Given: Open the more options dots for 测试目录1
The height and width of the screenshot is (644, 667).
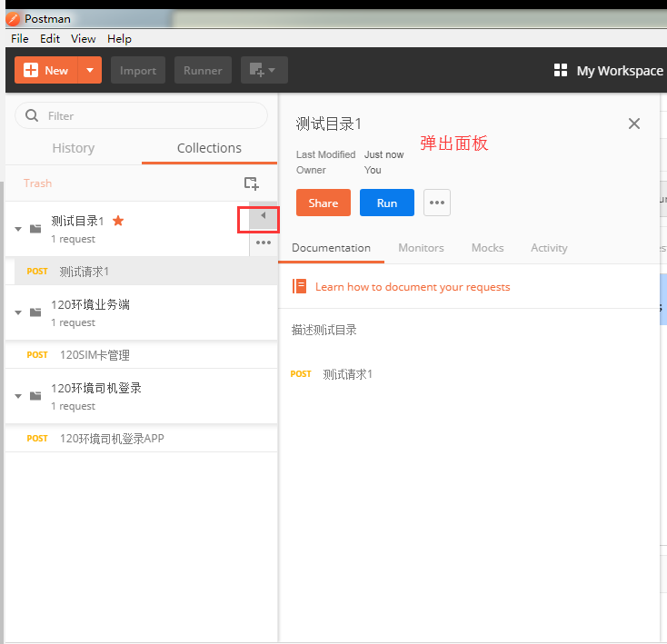Looking at the screenshot, I should (264, 243).
